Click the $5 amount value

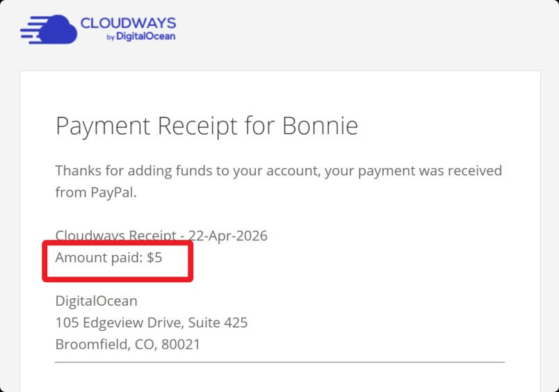coord(154,257)
